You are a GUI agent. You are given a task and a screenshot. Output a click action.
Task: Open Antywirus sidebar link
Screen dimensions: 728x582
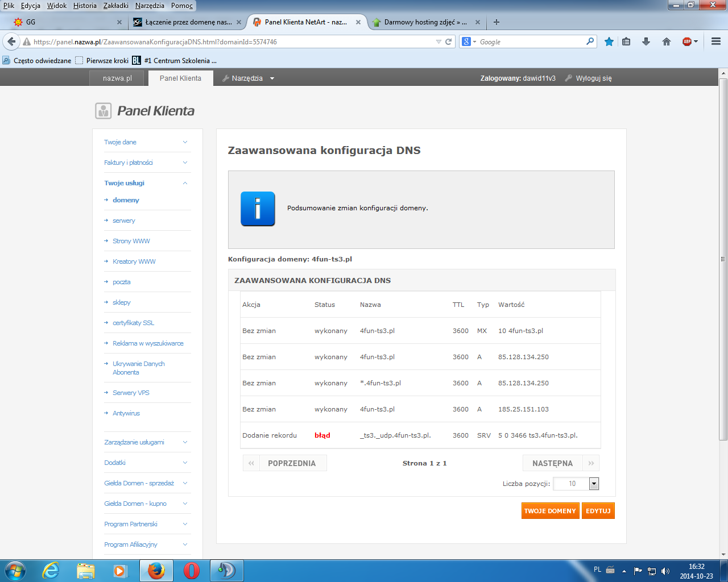126,413
